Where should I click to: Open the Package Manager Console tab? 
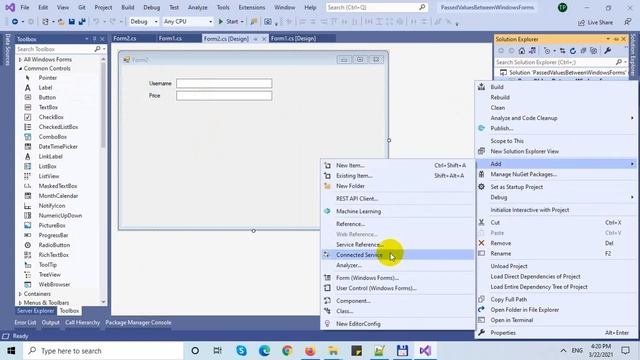[138, 323]
